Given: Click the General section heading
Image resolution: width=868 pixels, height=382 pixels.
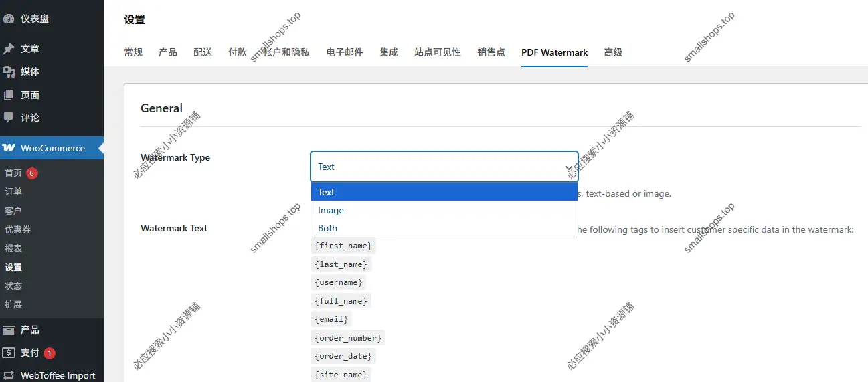Looking at the screenshot, I should point(161,108).
